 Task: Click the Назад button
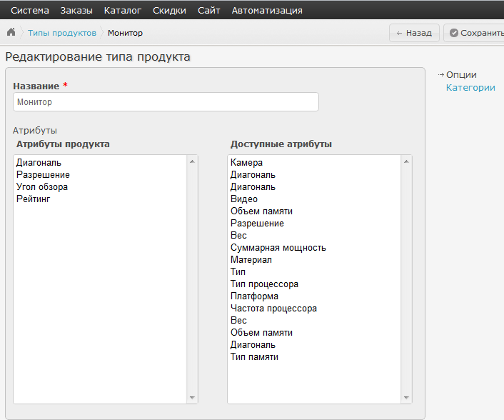tap(414, 33)
